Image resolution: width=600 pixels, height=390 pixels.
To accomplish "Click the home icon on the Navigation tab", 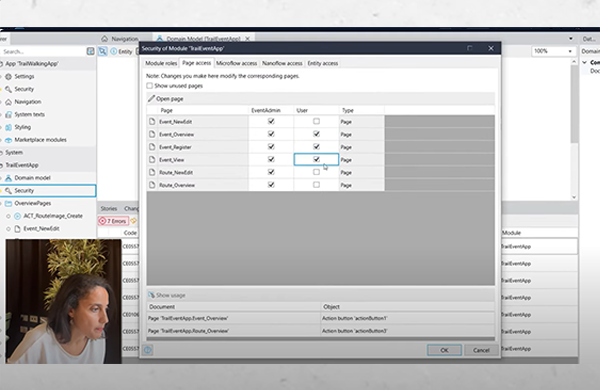I will [104, 39].
